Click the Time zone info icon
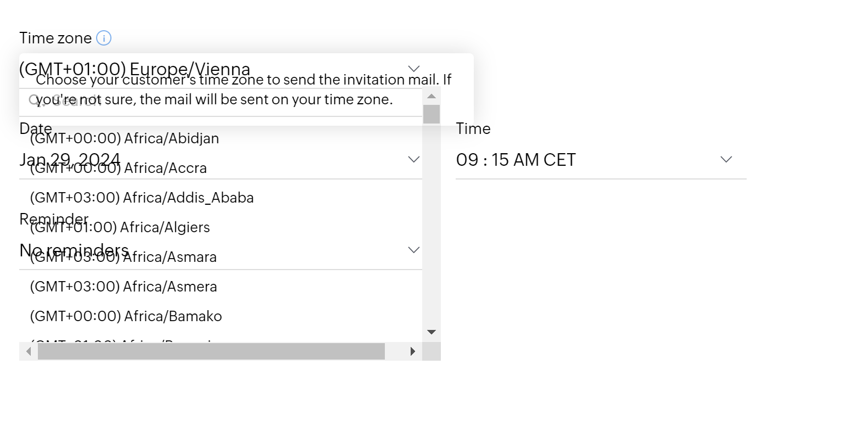 coord(104,38)
